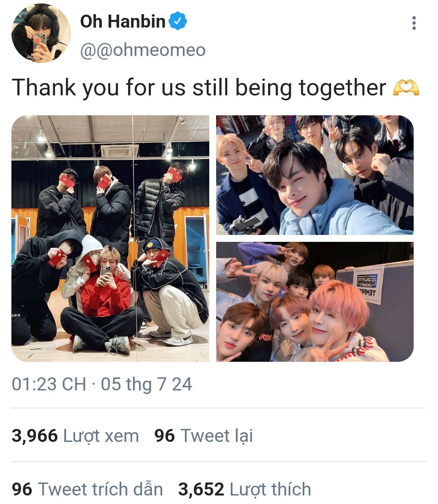
Task: Click the 'Lượt thích' label
Action: point(271,489)
